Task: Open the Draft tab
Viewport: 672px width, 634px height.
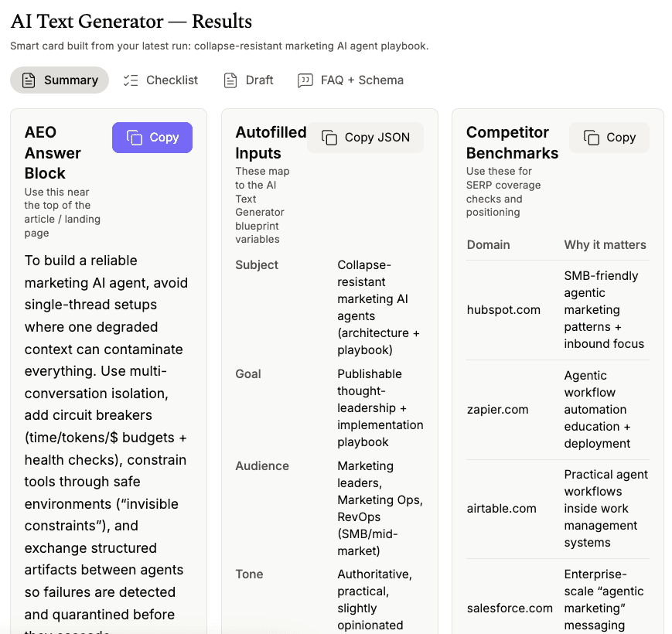Action: coord(248,80)
